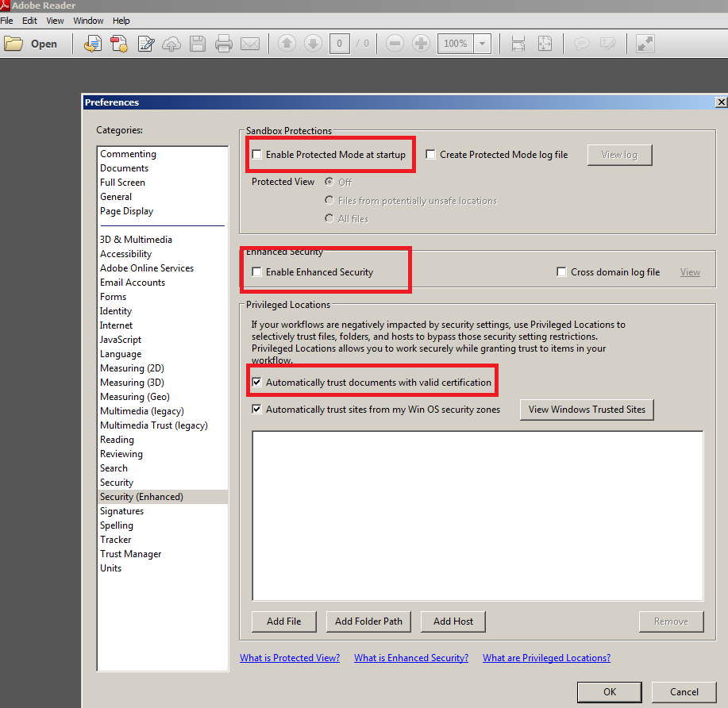Open the Edit menu
The width and height of the screenshot is (728, 708).
[29, 21]
